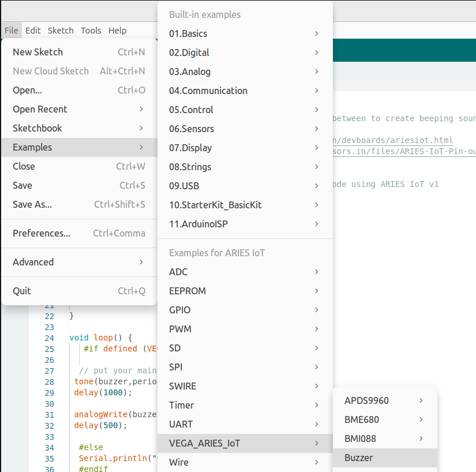Open the PWM examples for ARIES IoT
Screen dimensions: 476x472
tap(245, 329)
